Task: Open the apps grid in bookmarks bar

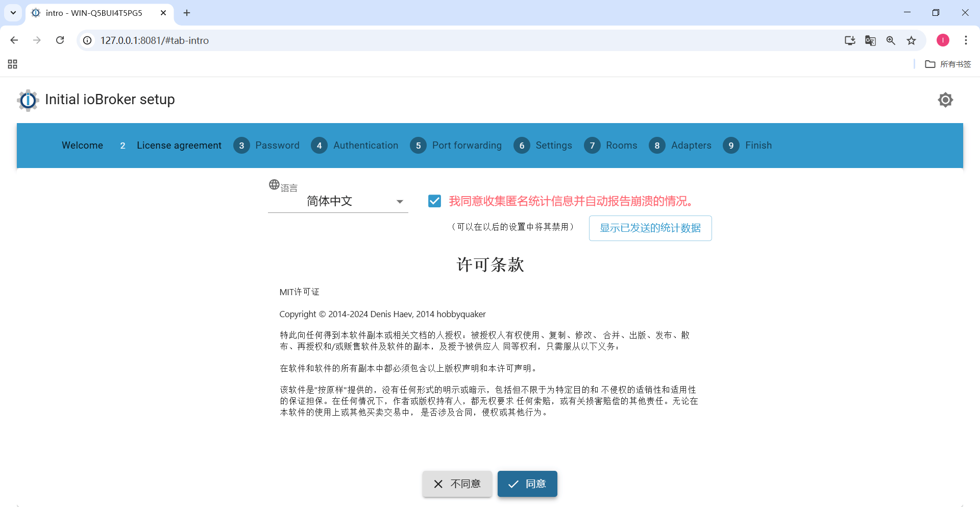Action: point(13,64)
